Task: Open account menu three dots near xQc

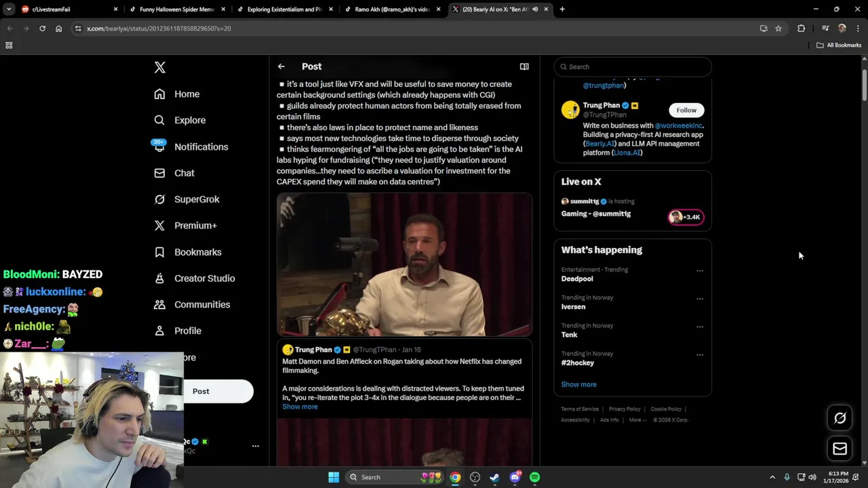Action: 256,446
